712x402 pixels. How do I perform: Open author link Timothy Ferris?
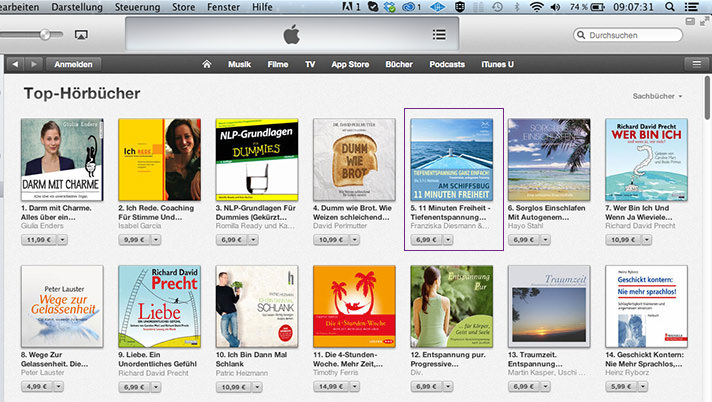(336, 372)
